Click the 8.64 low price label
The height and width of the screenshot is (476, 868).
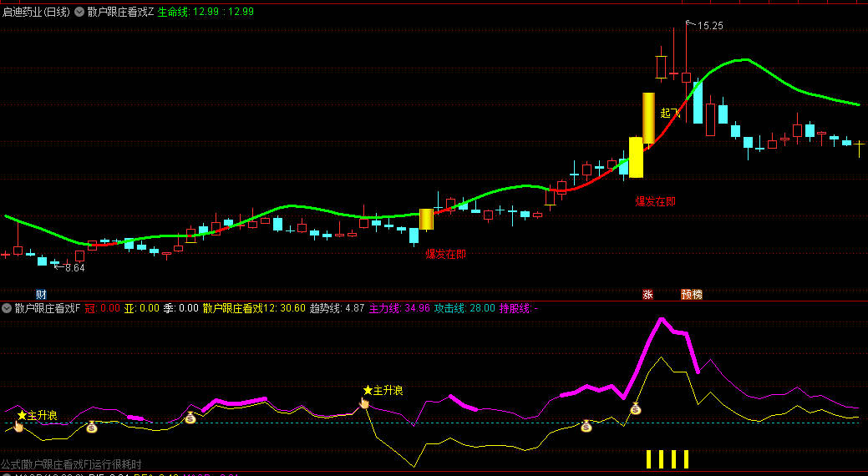74,268
